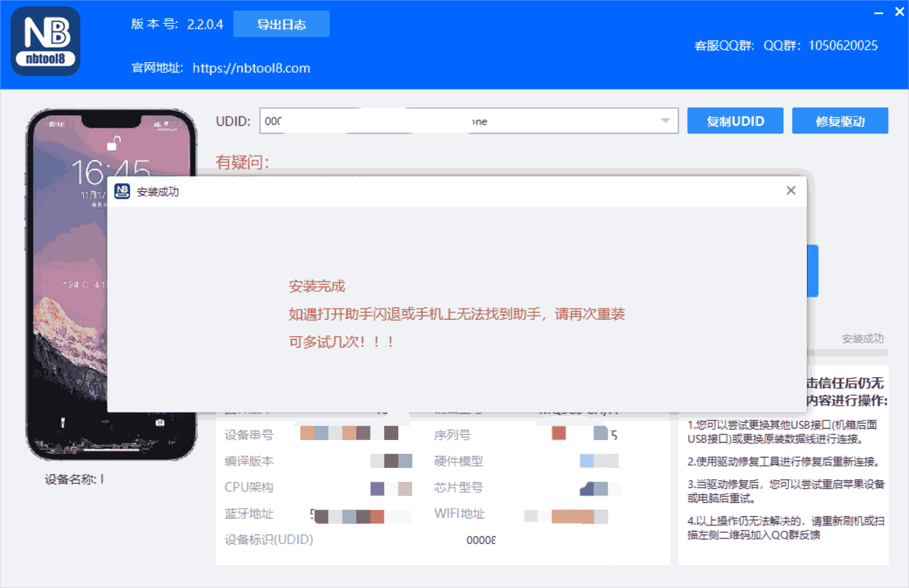Viewport: 909px width, 588px height.
Task: Click the 客服QQ群 label
Action: [724, 46]
